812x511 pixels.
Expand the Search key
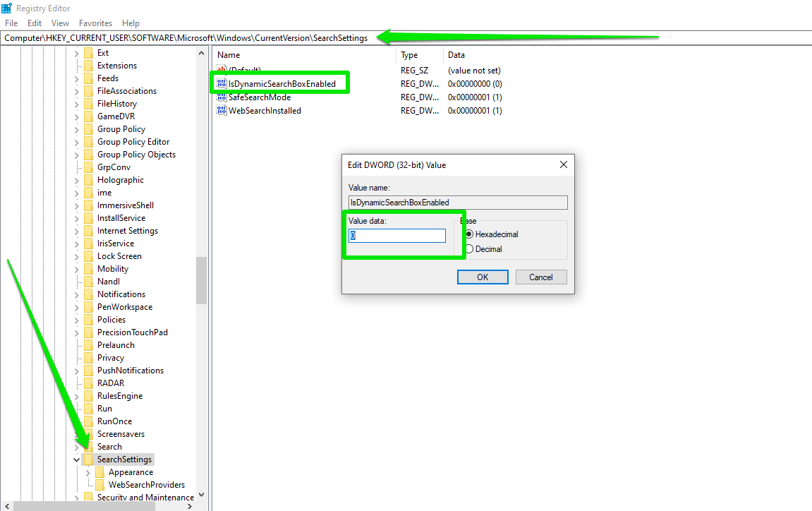point(77,447)
